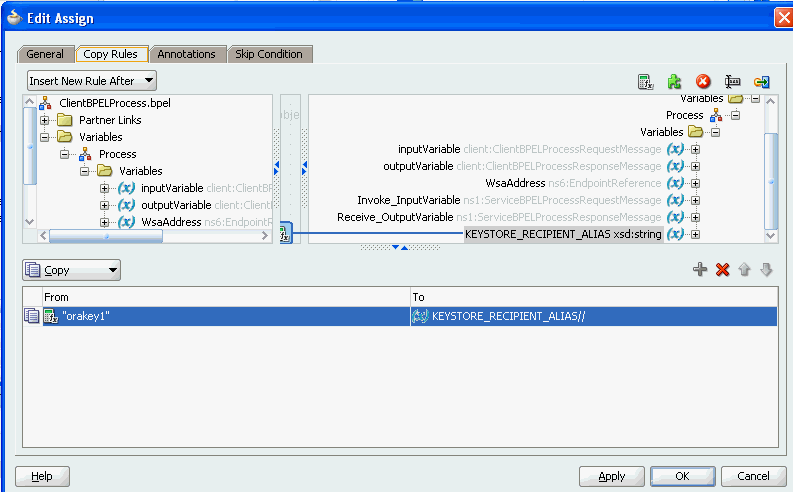Expand outputVariable in left tree
This screenshot has width=793, height=492.
pos(104,205)
